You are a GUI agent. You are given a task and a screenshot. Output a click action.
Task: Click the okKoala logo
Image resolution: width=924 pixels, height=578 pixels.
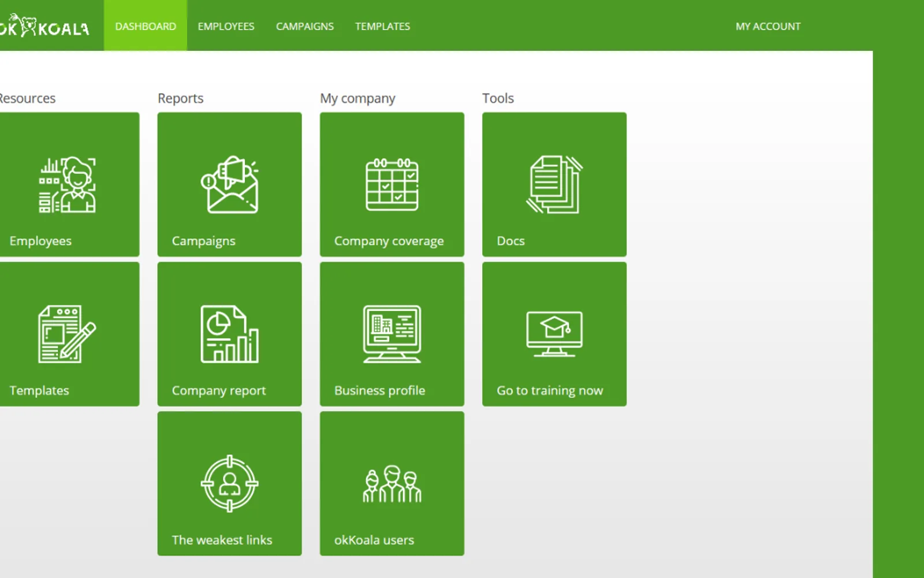tap(44, 26)
